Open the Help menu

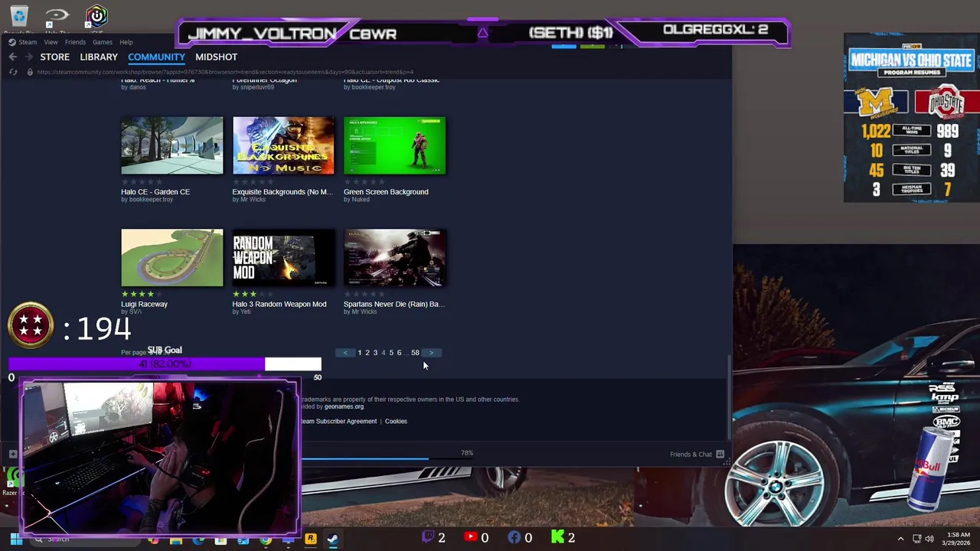point(126,42)
